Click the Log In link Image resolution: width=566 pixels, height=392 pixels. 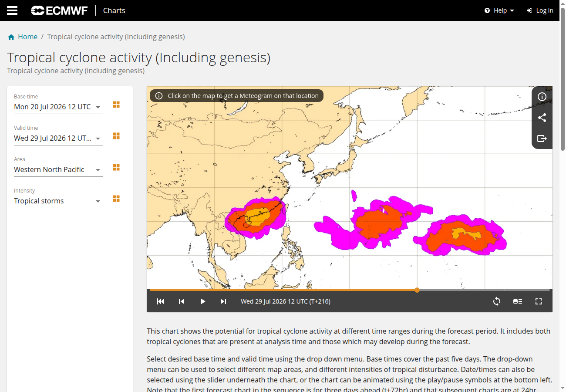(540, 10)
